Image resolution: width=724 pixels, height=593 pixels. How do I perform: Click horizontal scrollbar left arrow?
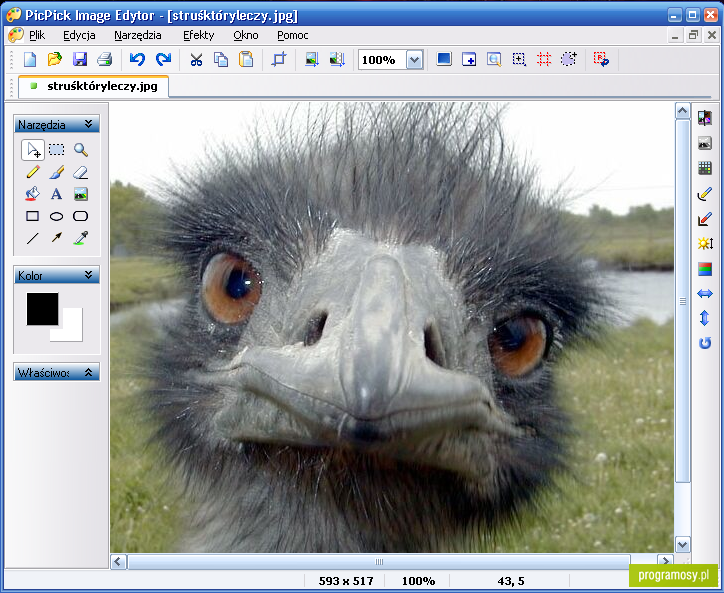tap(118, 562)
